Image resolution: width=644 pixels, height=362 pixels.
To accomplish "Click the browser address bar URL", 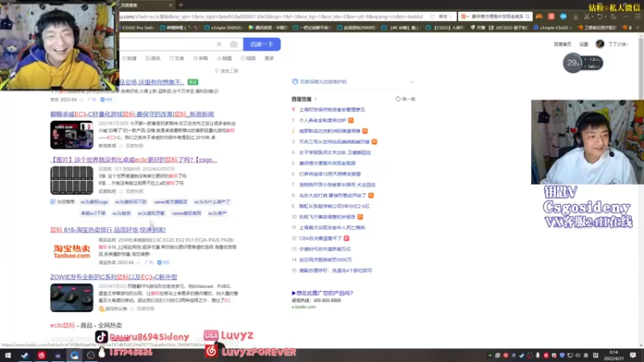I will (271, 16).
